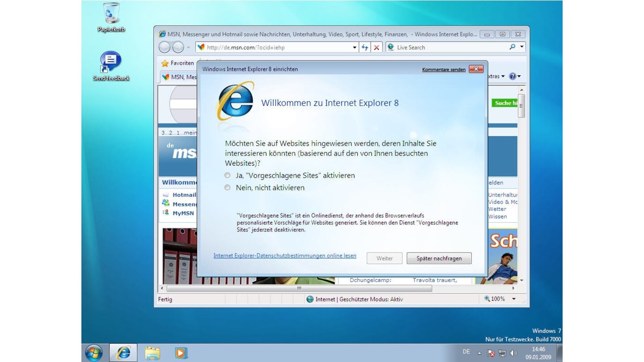The image size is (644, 362).
Task: Open the zoom level dropdown arrow
Action: click(514, 299)
